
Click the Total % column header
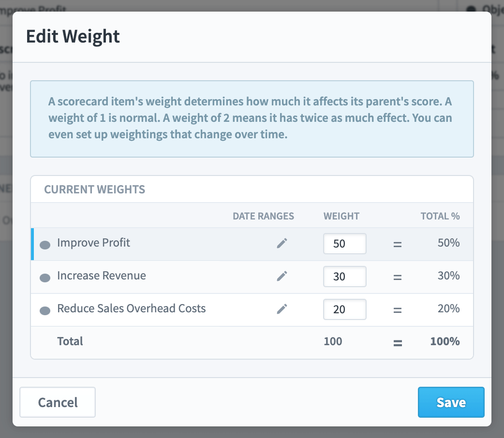click(440, 216)
